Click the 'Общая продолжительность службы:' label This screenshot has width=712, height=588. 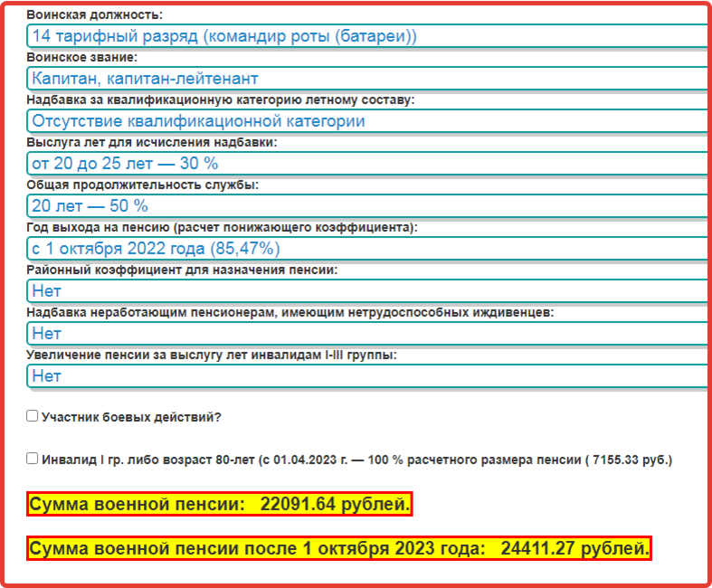click(x=143, y=185)
